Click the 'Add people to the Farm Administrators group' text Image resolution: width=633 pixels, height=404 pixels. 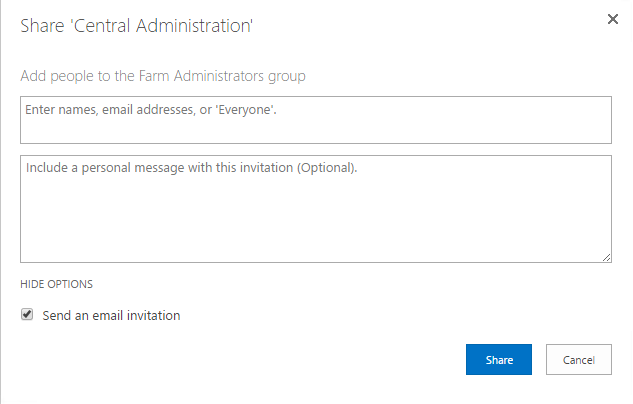tap(163, 75)
